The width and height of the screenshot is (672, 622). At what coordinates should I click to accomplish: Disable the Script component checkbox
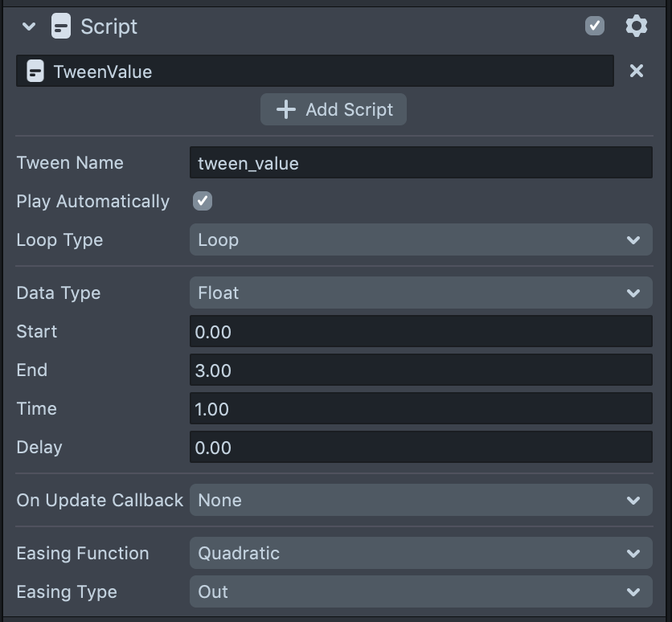(595, 27)
